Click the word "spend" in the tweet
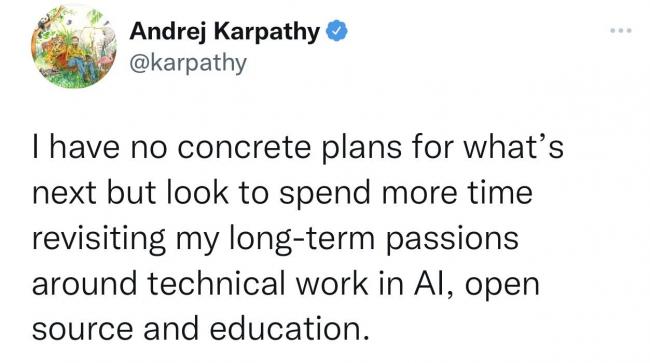The width and height of the screenshot is (650, 363). (x=325, y=195)
